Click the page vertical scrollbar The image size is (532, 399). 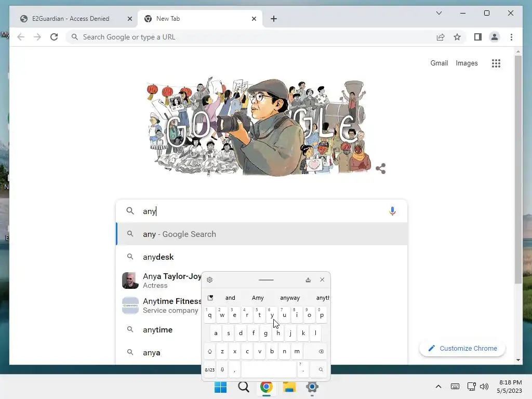[x=518, y=170]
